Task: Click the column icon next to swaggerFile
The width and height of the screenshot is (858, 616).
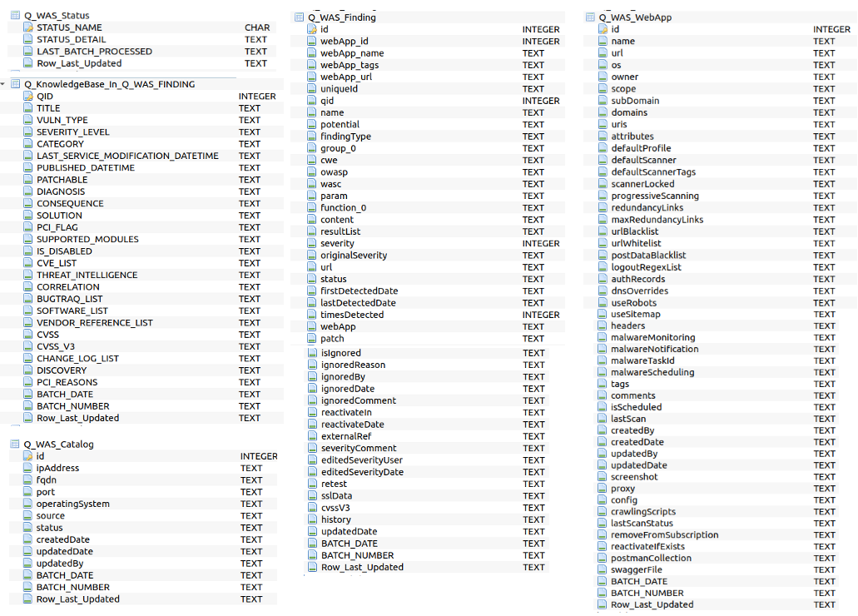Action: 602,569
